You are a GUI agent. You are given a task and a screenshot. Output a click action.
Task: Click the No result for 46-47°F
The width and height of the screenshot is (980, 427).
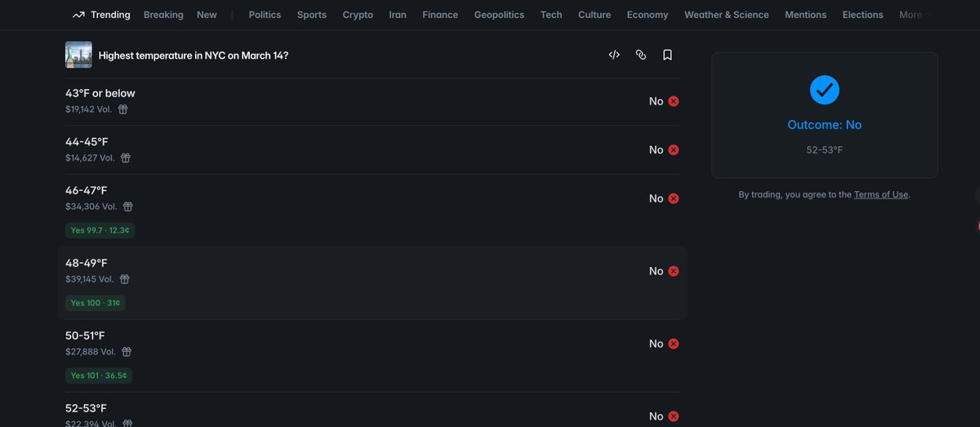pyautogui.click(x=656, y=198)
